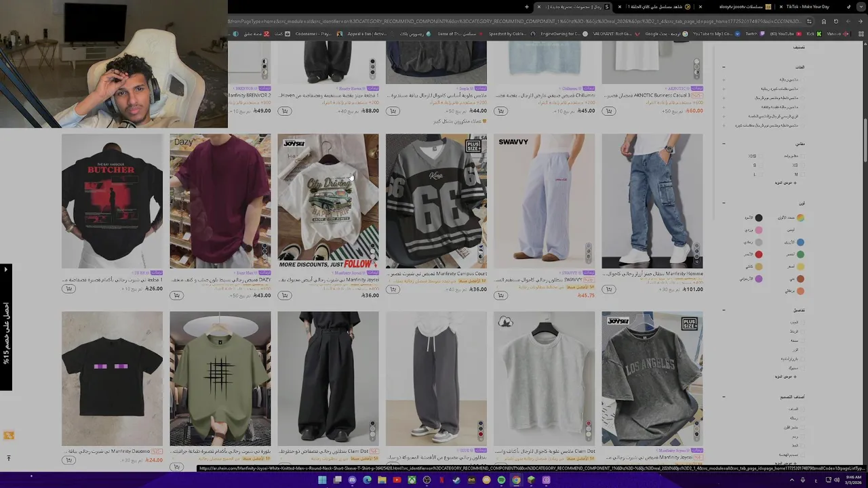
Task: Click the Chrome icon in the taskbar
Action: pos(516,480)
